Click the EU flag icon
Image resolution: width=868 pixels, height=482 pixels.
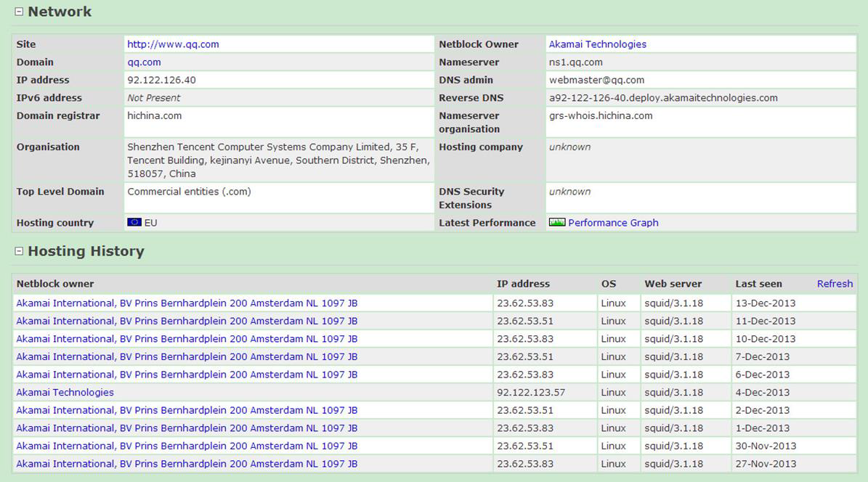134,222
